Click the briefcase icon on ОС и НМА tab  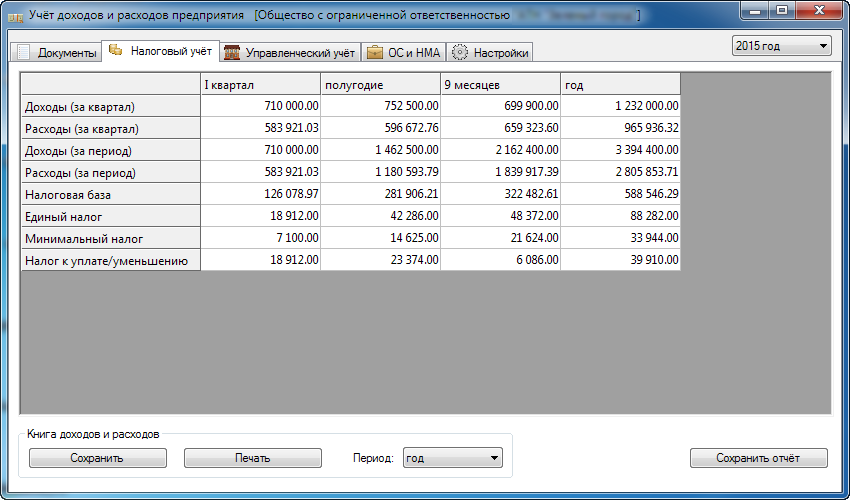coord(375,52)
